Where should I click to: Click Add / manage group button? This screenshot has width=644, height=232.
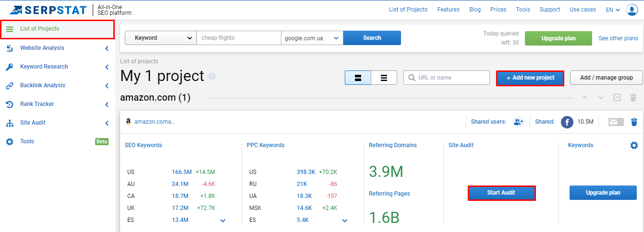(x=607, y=78)
